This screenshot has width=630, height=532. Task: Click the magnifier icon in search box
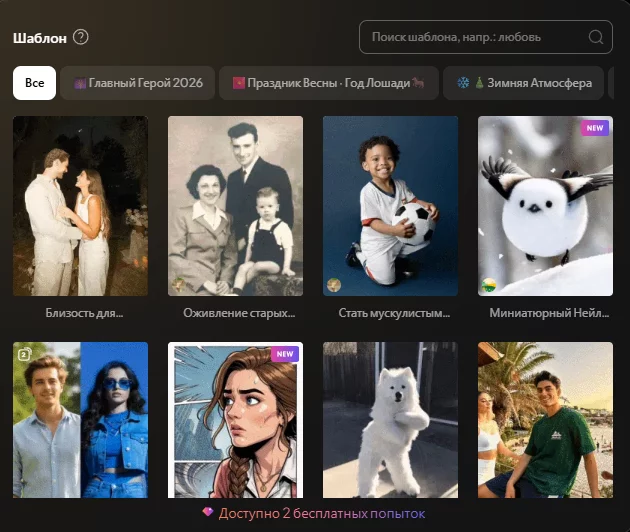[596, 38]
